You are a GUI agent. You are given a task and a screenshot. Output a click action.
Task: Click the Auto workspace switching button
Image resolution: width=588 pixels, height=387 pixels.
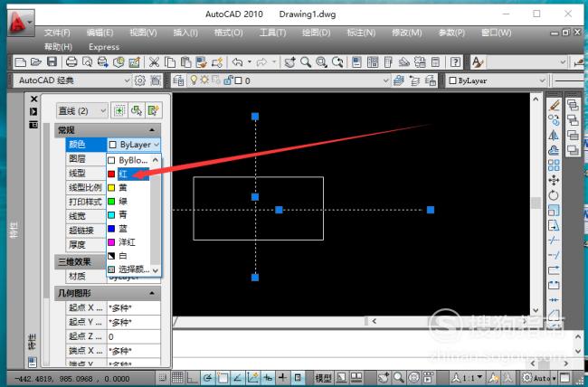pyautogui.click(x=539, y=378)
